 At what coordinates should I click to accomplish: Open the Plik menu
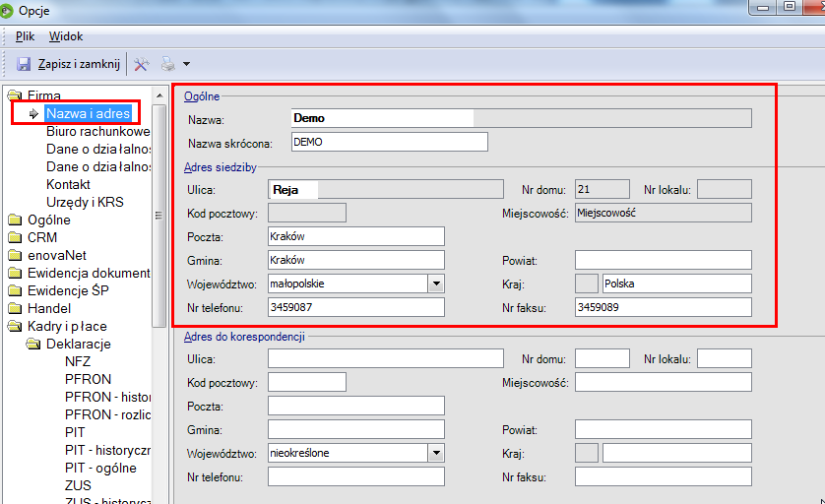click(x=25, y=36)
